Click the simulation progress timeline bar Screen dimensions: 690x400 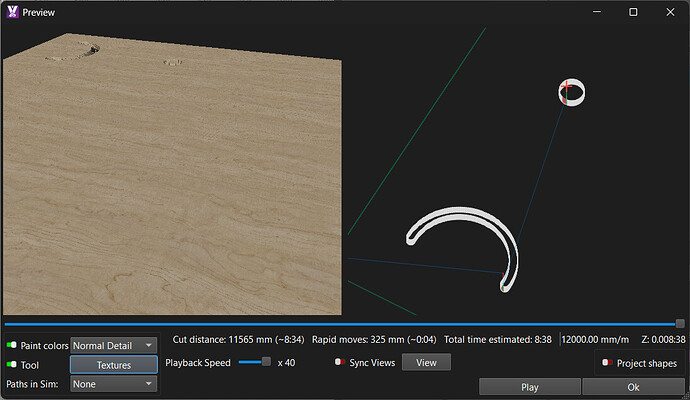point(340,324)
